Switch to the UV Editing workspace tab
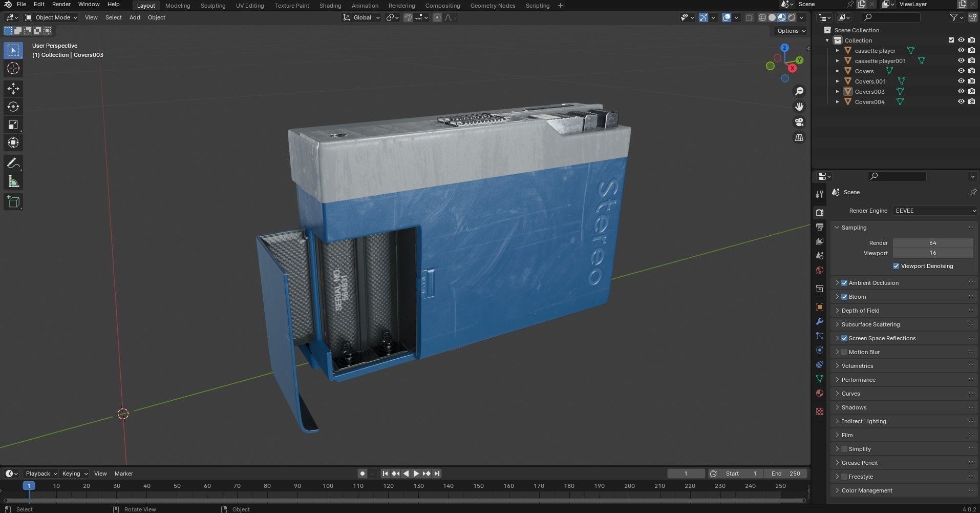 pyautogui.click(x=250, y=6)
